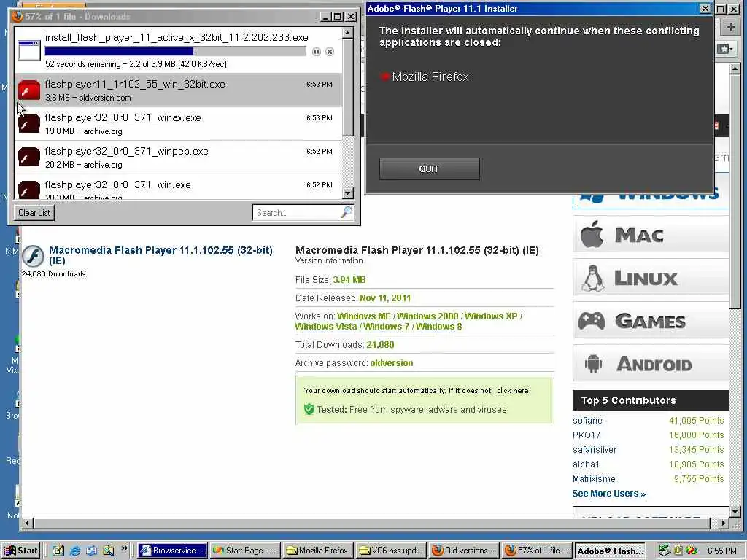Viewport: 747px width, 560px height.
Task: Open contributor sofiane's profile
Action: coord(587,421)
